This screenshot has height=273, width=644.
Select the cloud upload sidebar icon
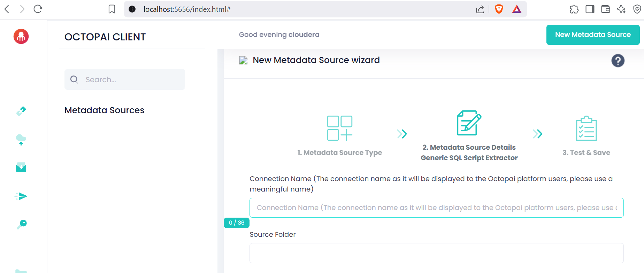21,140
